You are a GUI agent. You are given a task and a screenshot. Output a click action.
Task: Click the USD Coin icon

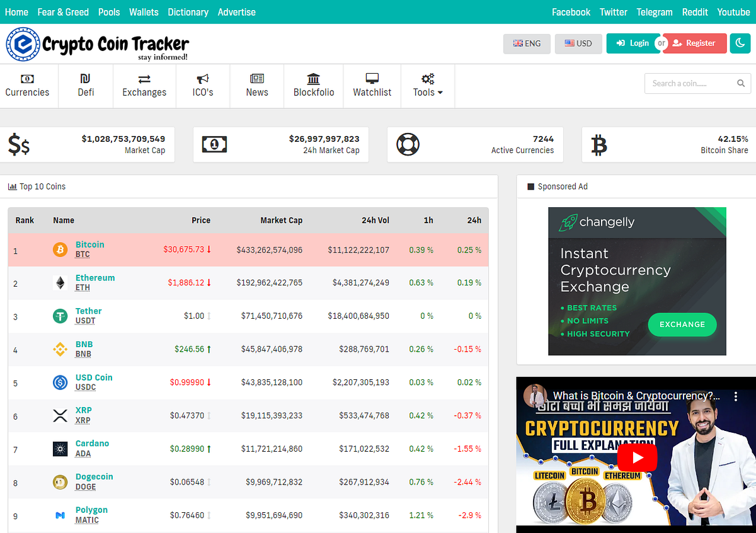point(60,382)
